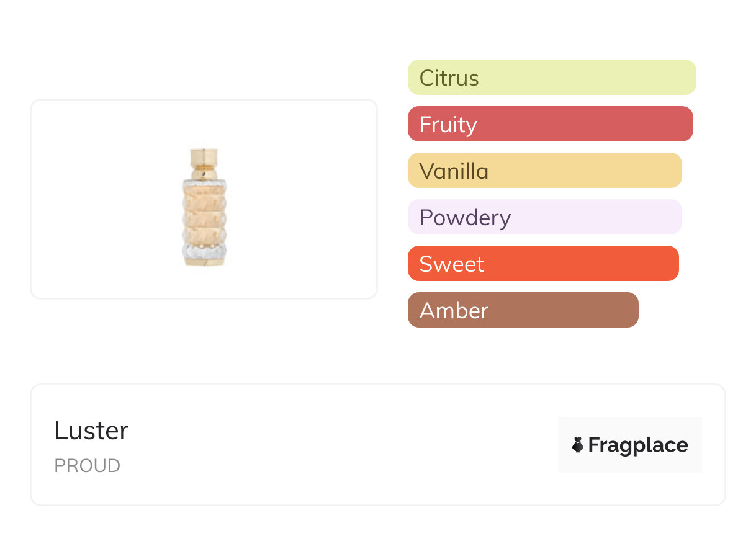The width and height of the screenshot is (756, 536).
Task: Click the Amber accord bar
Action: (x=523, y=310)
